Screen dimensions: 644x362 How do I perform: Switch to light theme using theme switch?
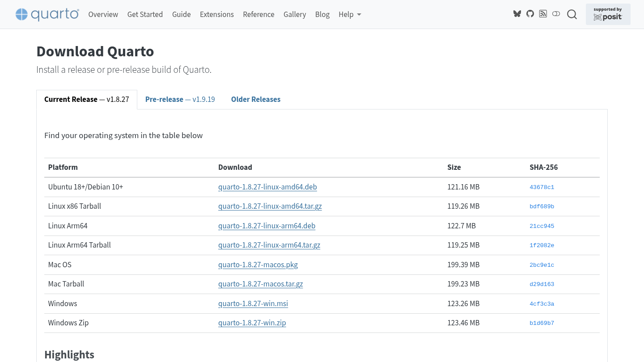pos(556,14)
